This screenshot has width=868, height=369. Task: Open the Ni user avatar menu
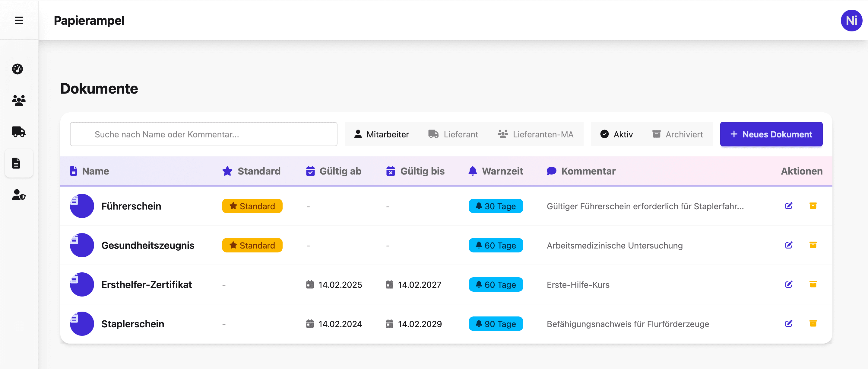pyautogui.click(x=851, y=21)
